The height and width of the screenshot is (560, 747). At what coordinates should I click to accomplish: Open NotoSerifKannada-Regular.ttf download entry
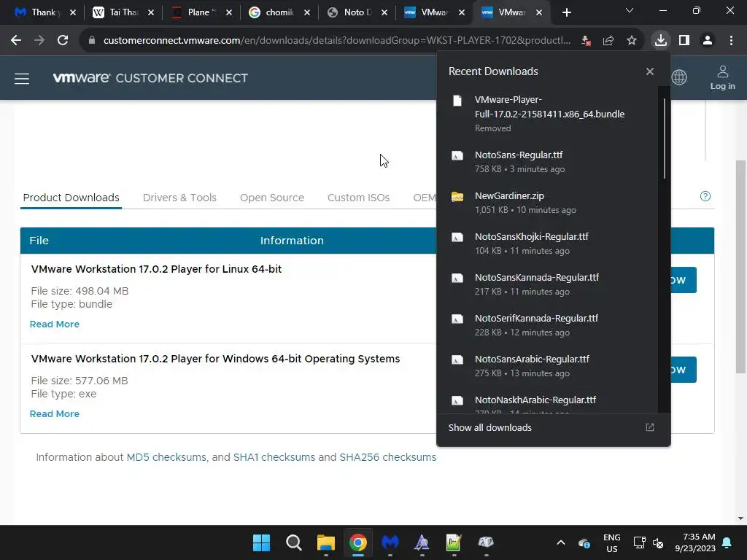[x=547, y=325]
